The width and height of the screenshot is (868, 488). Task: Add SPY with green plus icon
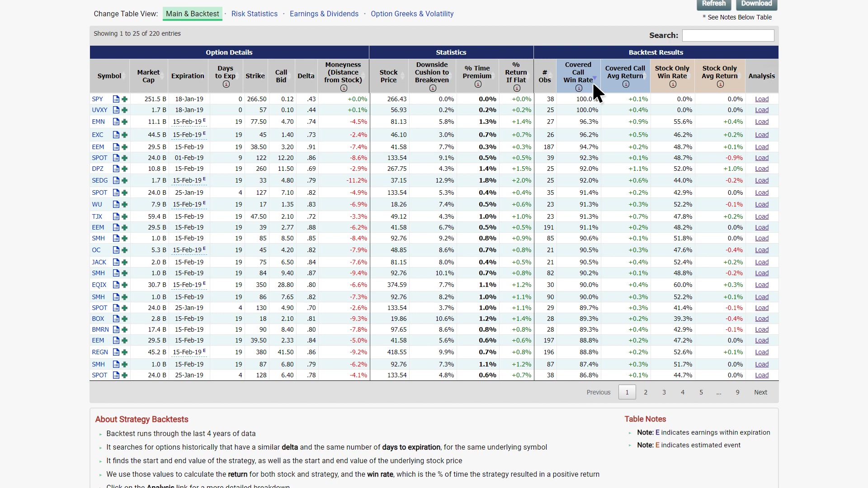coord(125,99)
